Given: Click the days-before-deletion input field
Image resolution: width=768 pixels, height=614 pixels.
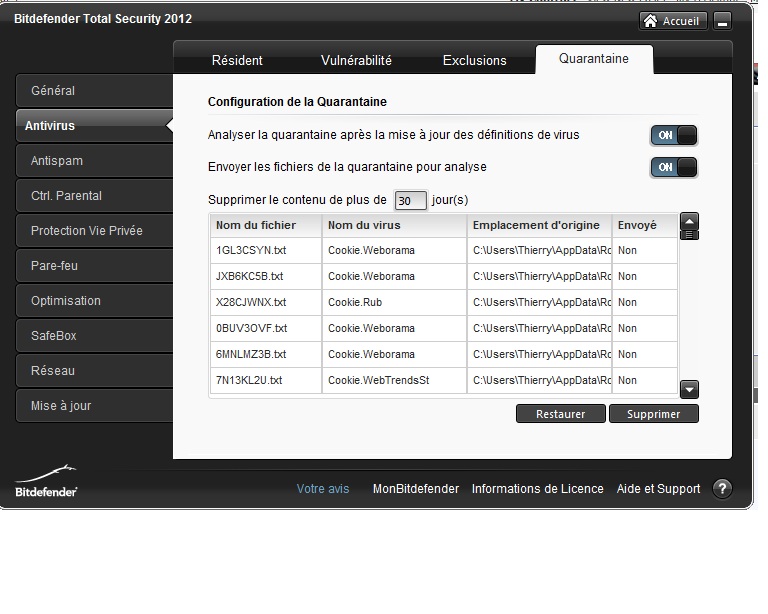Looking at the screenshot, I should [410, 201].
